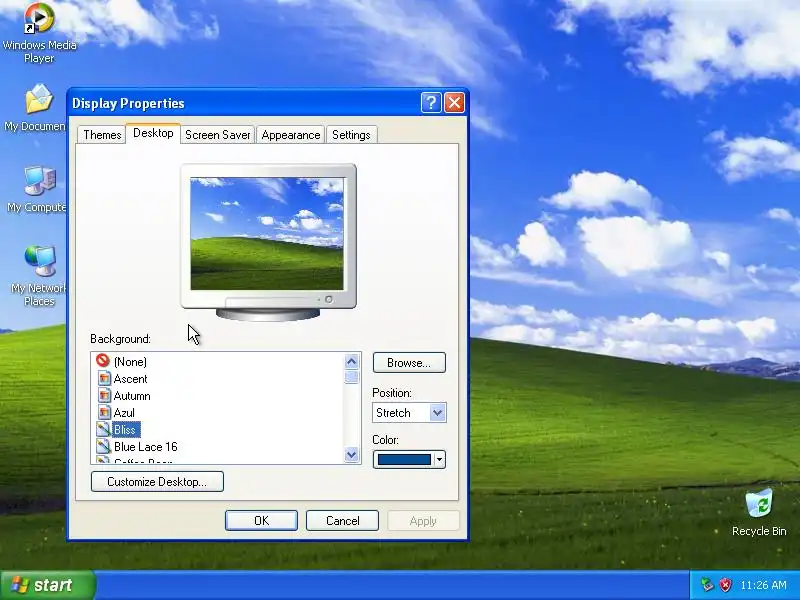Image resolution: width=800 pixels, height=600 pixels.
Task: Choose Autumn from the Background list
Action: pos(132,395)
